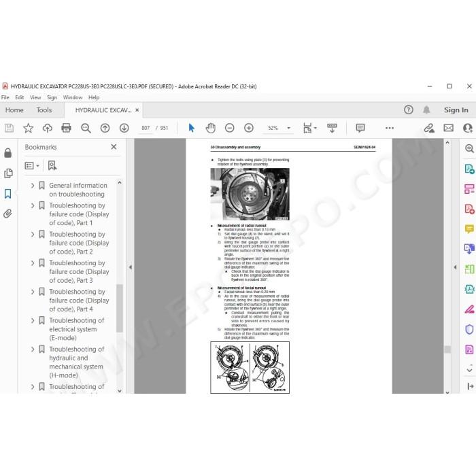Open the View menu
The height and width of the screenshot is (476, 476).
click(35, 97)
